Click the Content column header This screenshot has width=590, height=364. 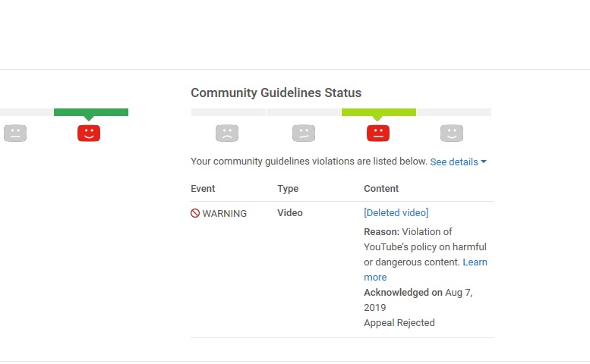click(381, 189)
